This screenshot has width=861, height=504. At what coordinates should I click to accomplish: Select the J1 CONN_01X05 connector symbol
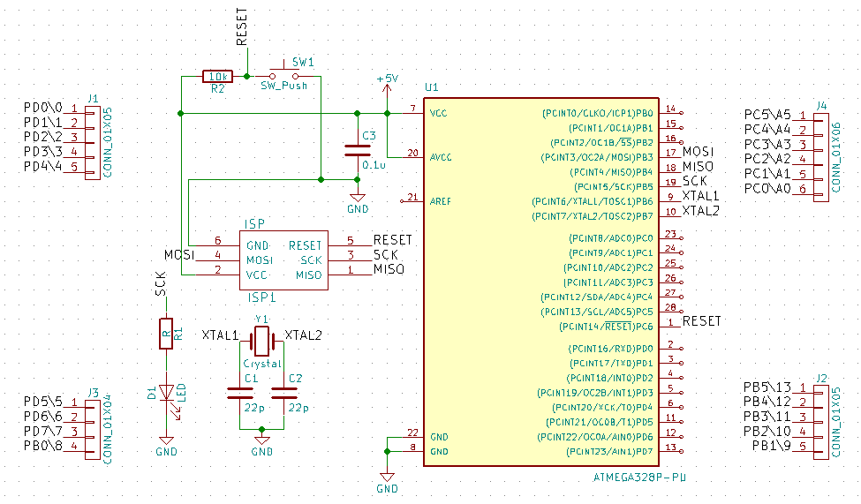[93, 143]
